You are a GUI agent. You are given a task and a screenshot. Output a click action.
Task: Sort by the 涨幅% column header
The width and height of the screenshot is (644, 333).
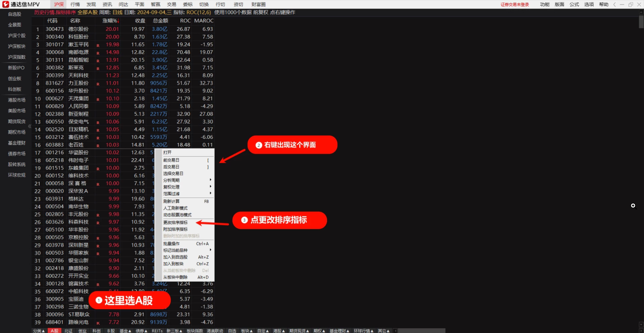(110, 21)
